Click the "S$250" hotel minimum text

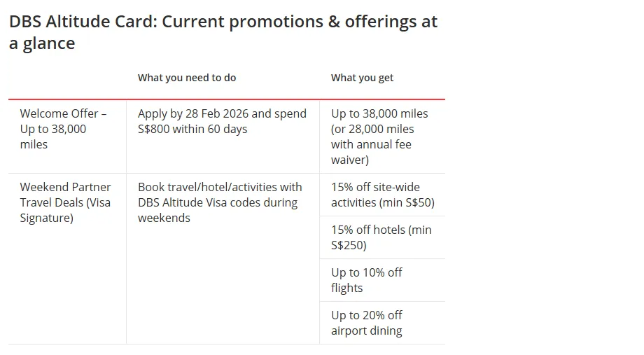[x=349, y=245]
